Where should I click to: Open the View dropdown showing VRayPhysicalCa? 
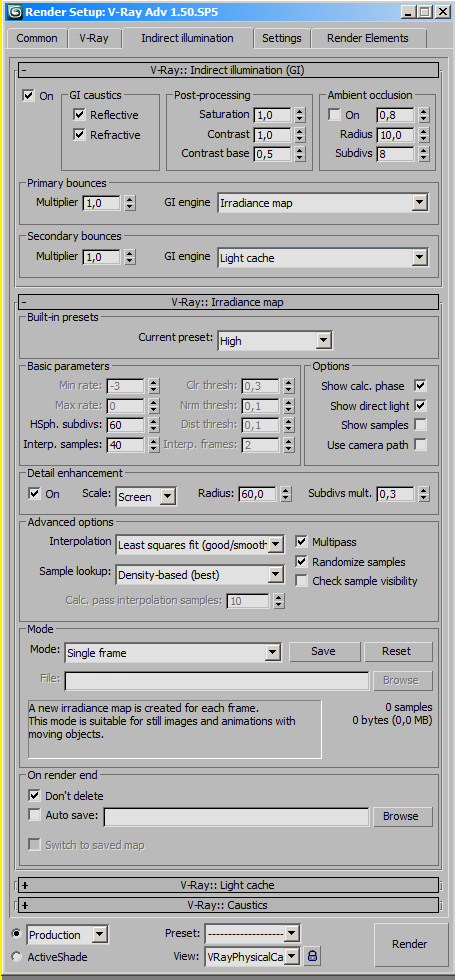point(252,956)
